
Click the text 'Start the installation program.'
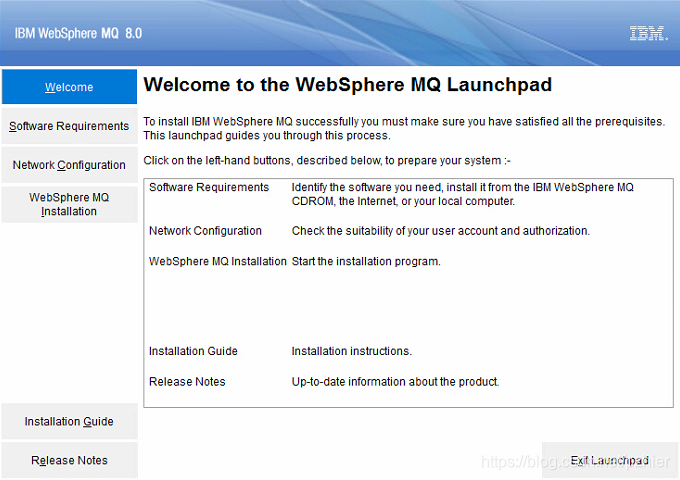pyautogui.click(x=366, y=261)
